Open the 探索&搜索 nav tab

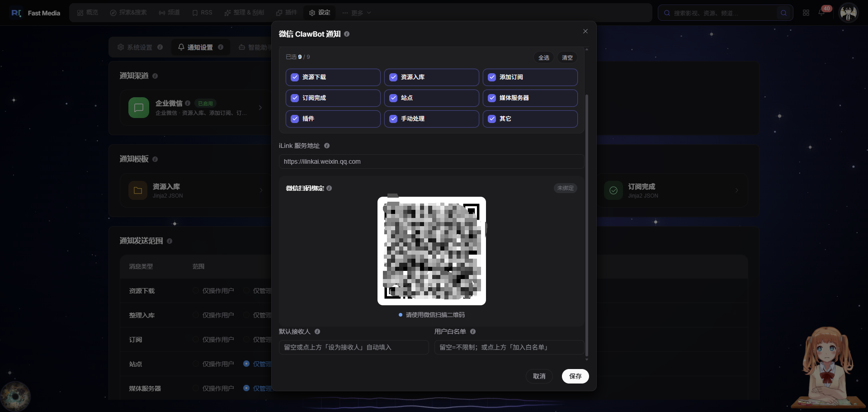pos(128,13)
